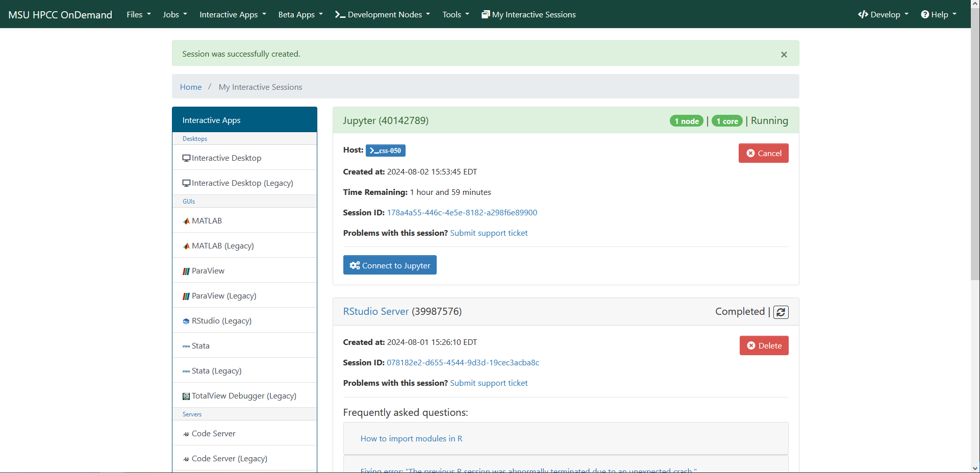Viewport: 980px width, 473px height.
Task: Click the ParaView (Legacy) logo icon
Action: (186, 296)
